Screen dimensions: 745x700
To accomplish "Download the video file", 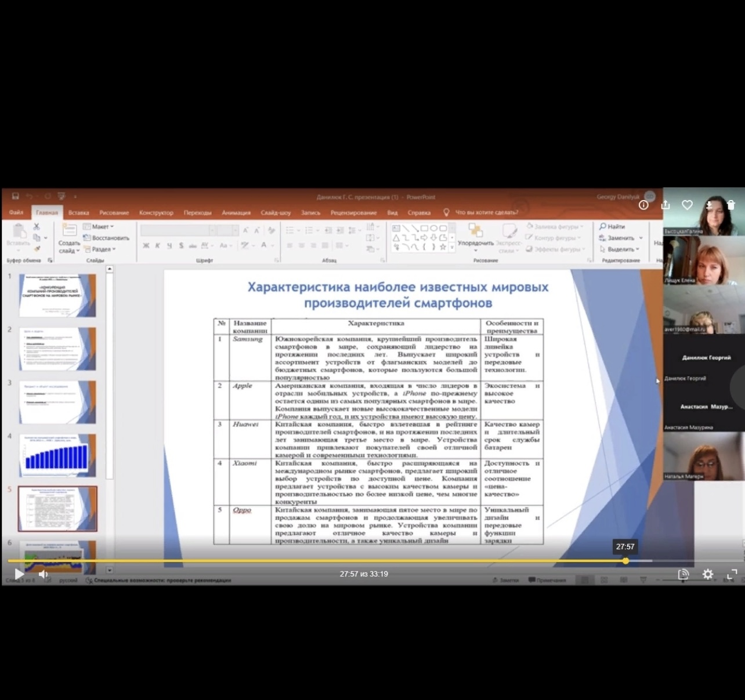I will 709,205.
